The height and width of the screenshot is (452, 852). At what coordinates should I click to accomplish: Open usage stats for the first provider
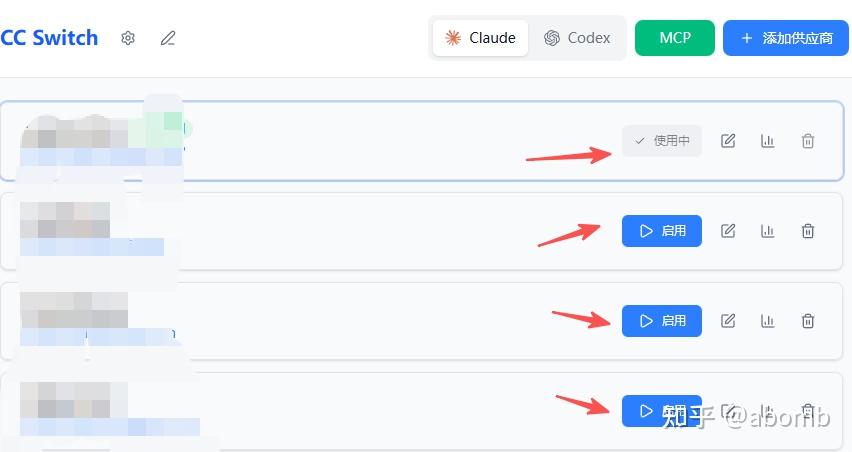(x=768, y=141)
